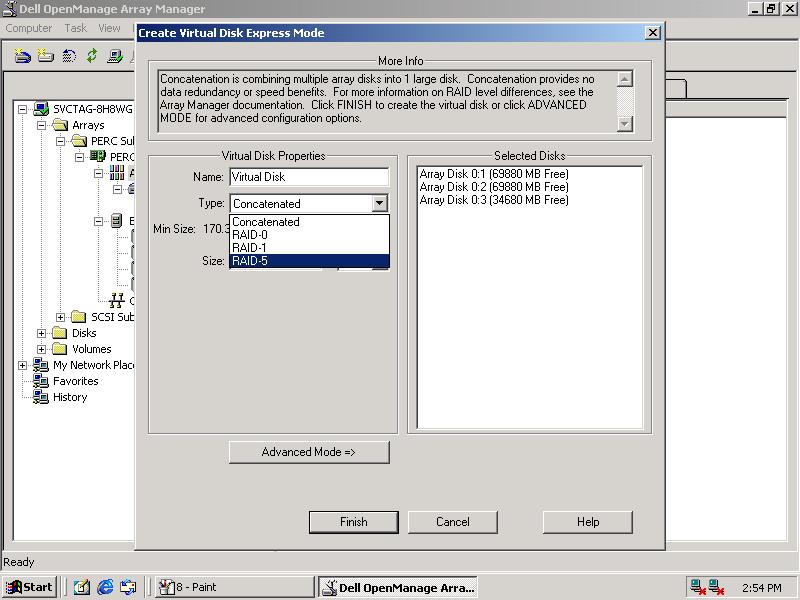Open the View menu
This screenshot has height=600, width=800.
(x=109, y=28)
